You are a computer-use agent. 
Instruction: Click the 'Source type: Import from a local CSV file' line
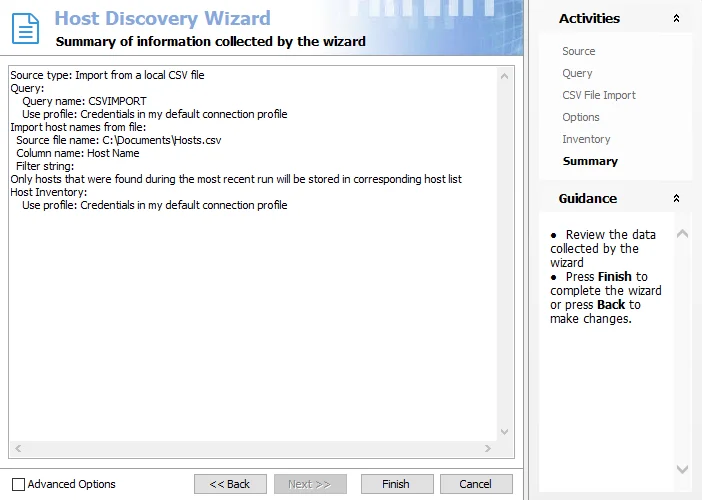pyautogui.click(x=107, y=75)
